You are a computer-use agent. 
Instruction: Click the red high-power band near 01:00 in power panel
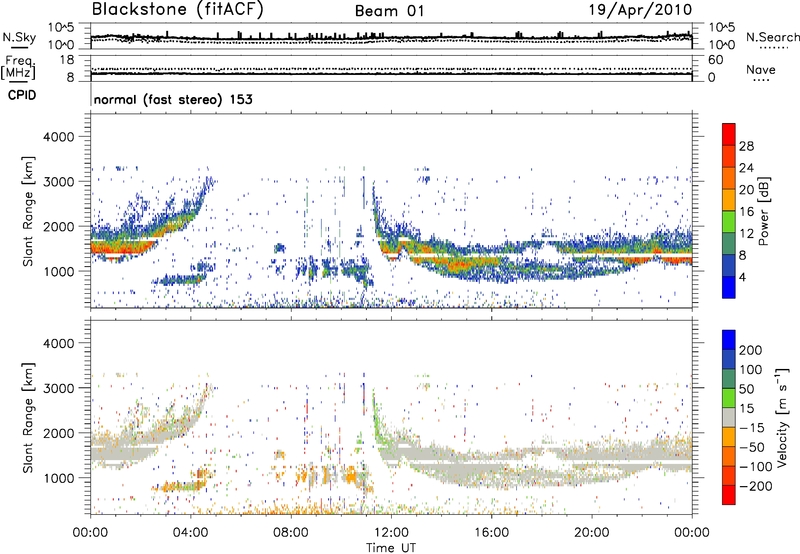(120, 248)
